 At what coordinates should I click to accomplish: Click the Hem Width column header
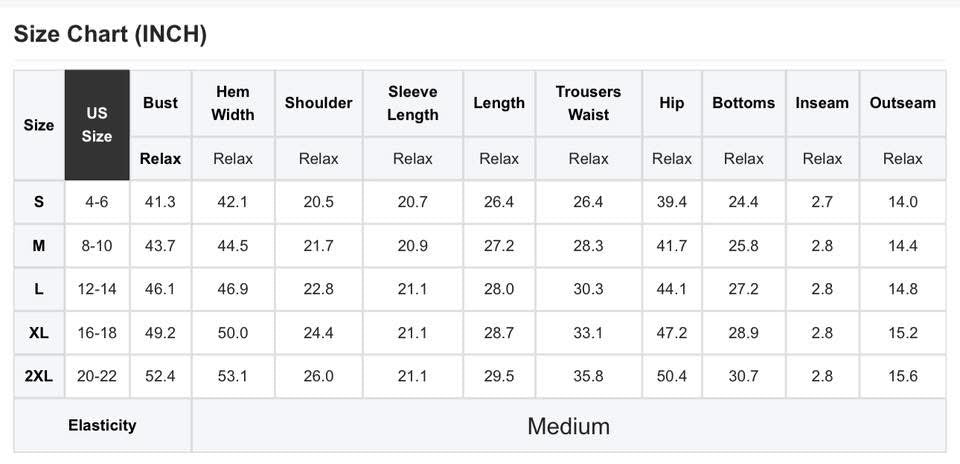coord(233,103)
